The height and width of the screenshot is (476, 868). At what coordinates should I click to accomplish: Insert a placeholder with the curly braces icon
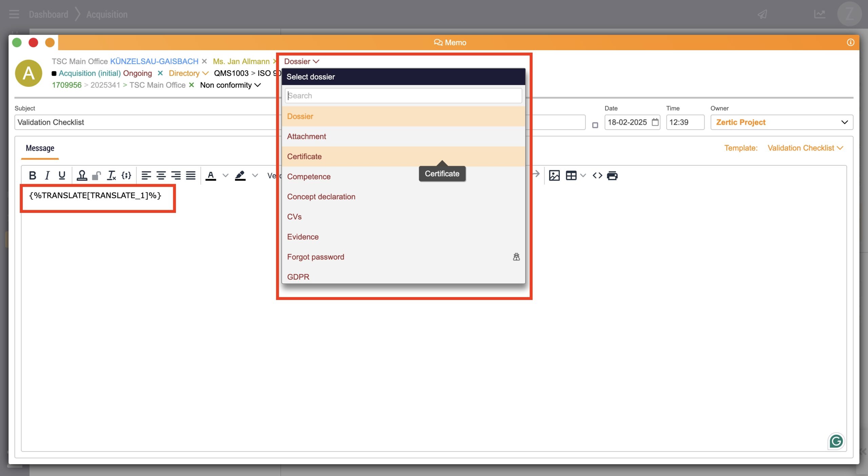coord(126,175)
